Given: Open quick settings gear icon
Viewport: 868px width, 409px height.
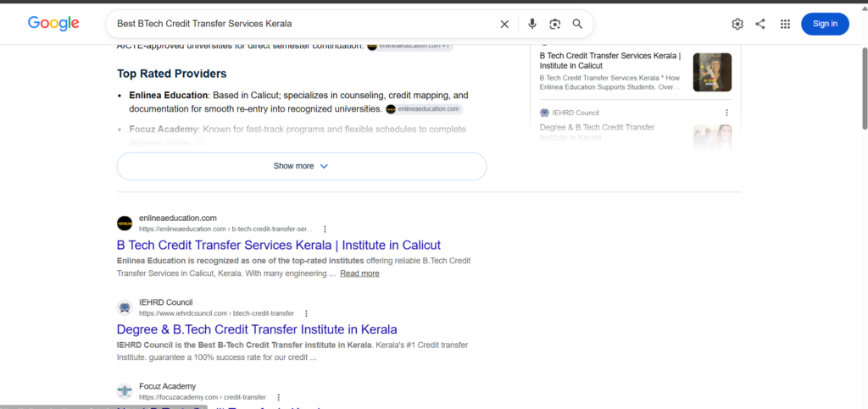Looking at the screenshot, I should (x=737, y=24).
